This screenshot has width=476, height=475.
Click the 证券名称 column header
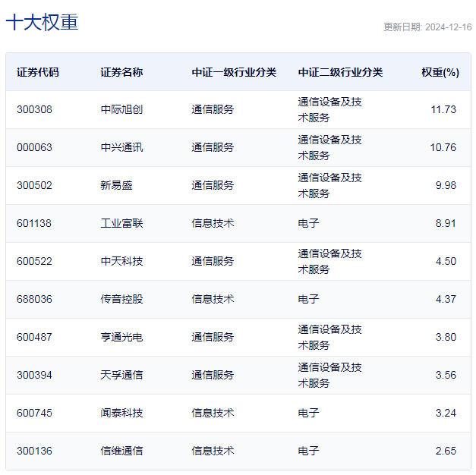point(121,72)
